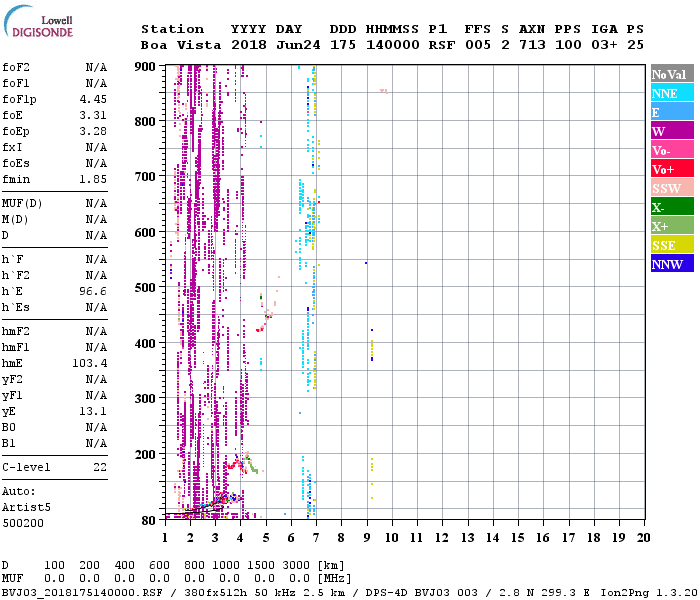Click the 03+ IGA header value
Image resolution: width=700 pixels, height=600 pixels.
pos(604,45)
